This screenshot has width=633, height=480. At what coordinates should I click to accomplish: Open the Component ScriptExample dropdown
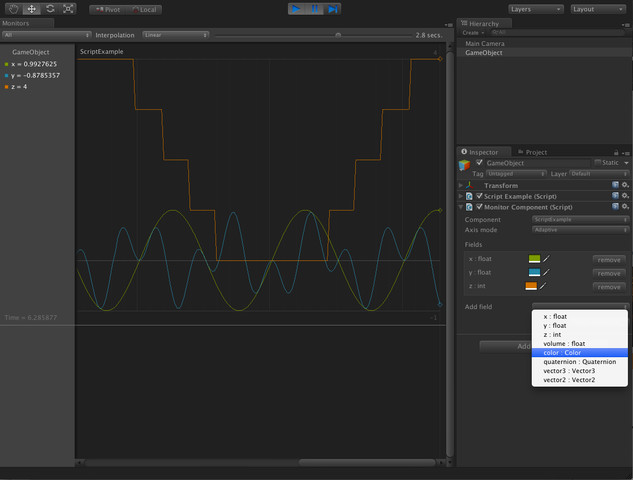[581, 220]
